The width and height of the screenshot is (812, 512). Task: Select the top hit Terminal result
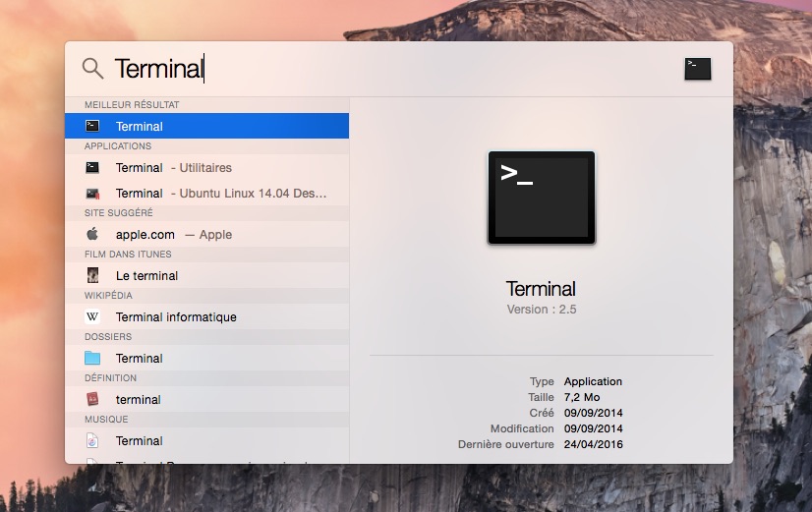click(206, 126)
